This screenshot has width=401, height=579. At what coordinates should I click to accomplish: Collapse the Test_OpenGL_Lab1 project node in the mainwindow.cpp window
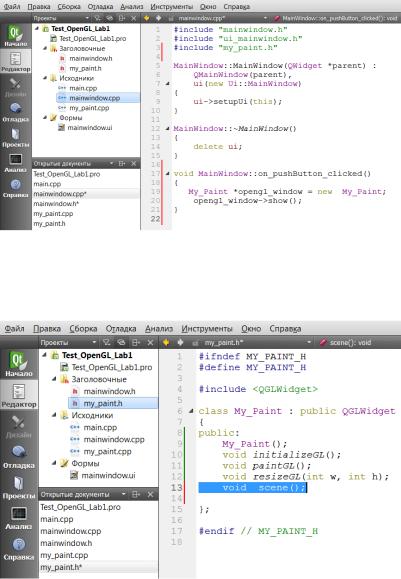pyautogui.click(x=37, y=28)
